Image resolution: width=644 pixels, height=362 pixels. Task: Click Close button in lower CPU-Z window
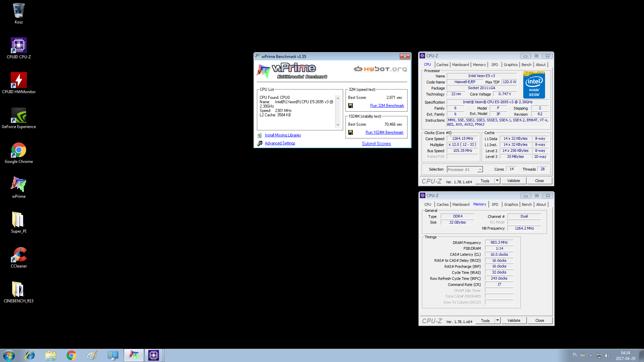[x=540, y=320]
